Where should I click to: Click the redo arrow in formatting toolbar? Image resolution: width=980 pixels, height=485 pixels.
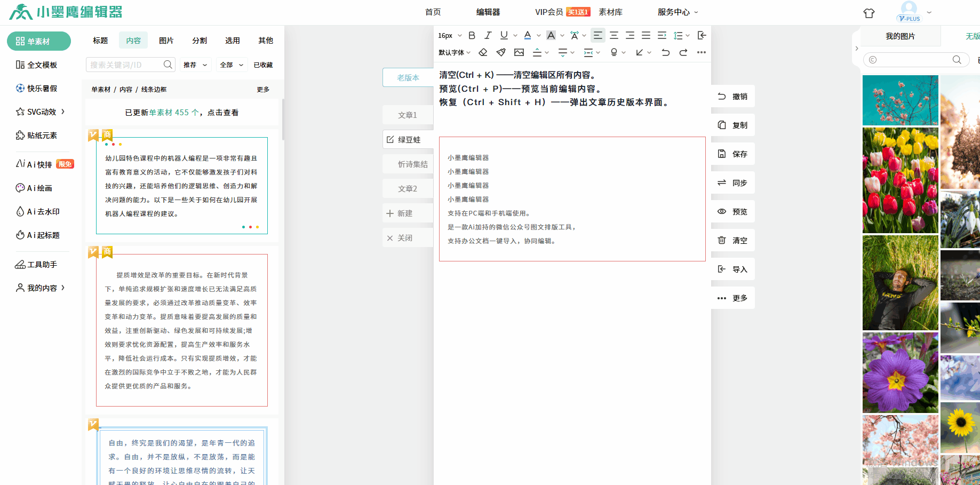(683, 52)
